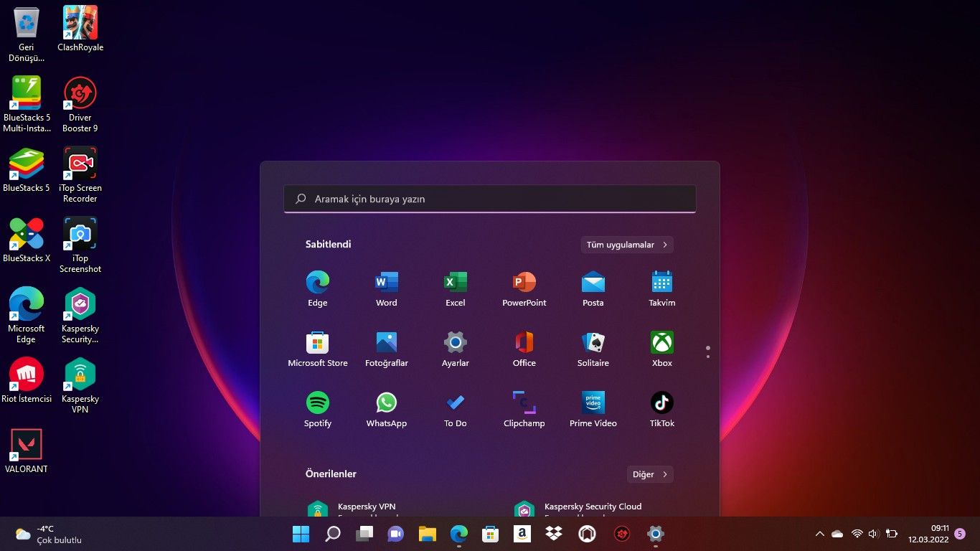This screenshot has height=551, width=980.
Task: Open the 09:11 clock and date panel
Action: (x=928, y=534)
